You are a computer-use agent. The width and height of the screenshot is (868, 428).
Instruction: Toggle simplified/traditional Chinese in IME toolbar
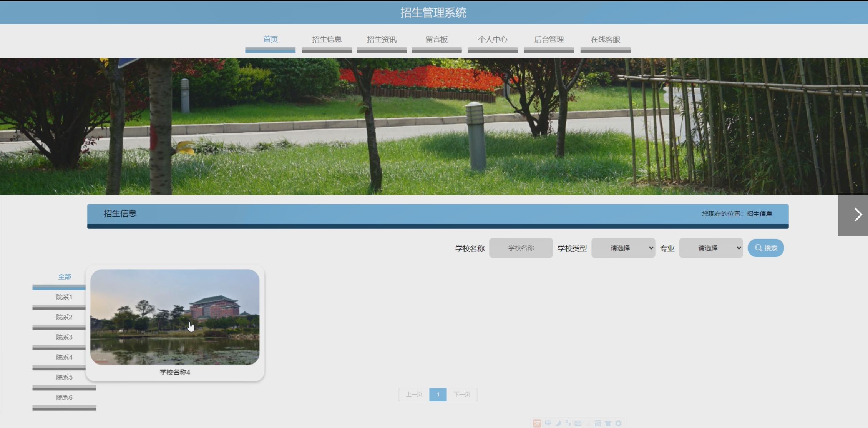[598, 423]
